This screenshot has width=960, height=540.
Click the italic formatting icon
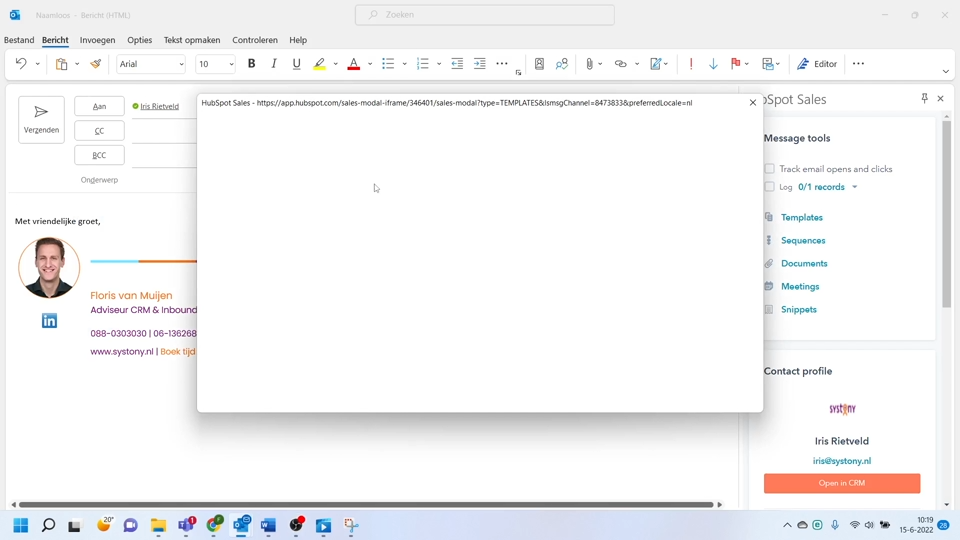tap(274, 64)
